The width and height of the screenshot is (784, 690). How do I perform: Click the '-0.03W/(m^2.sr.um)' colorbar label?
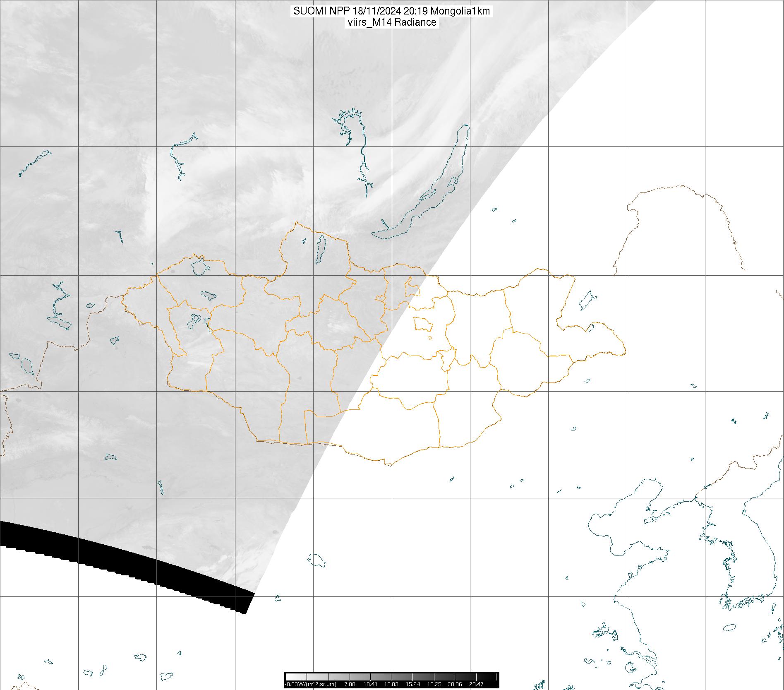tap(310, 684)
